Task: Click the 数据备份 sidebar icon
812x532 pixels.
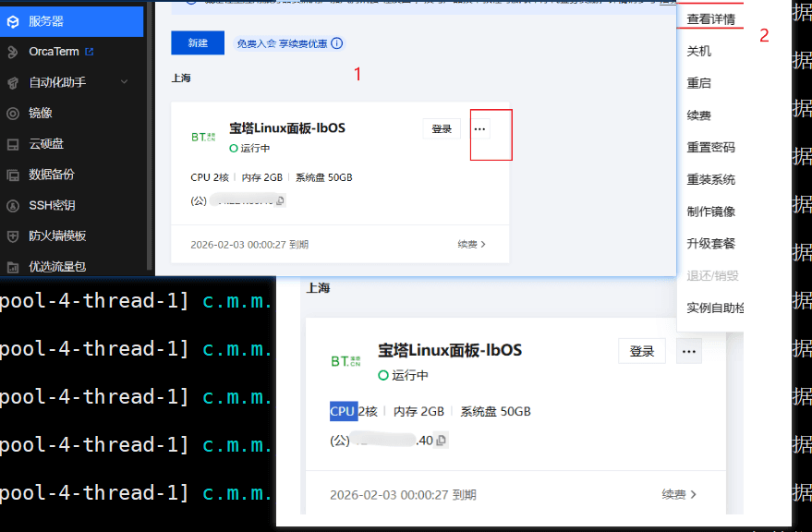Action: point(13,175)
